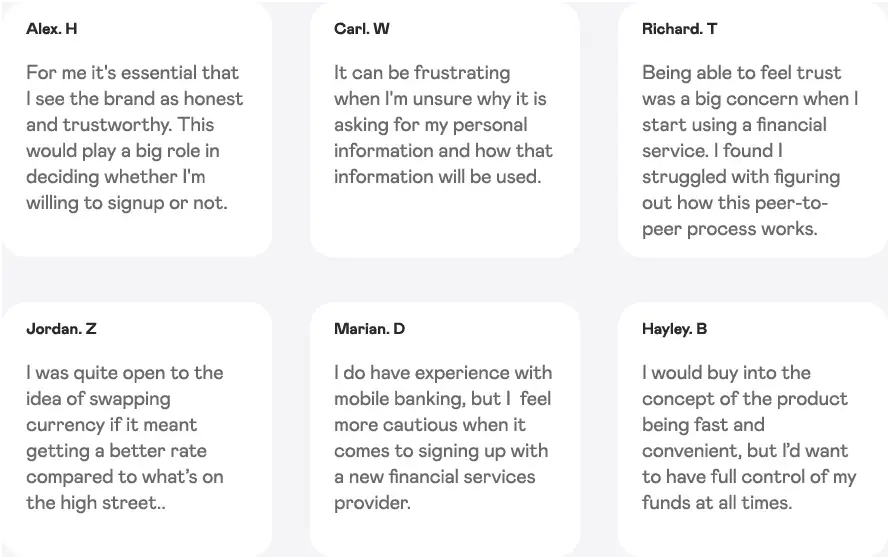Select Hayley's quote about controlling her funds

click(748, 438)
